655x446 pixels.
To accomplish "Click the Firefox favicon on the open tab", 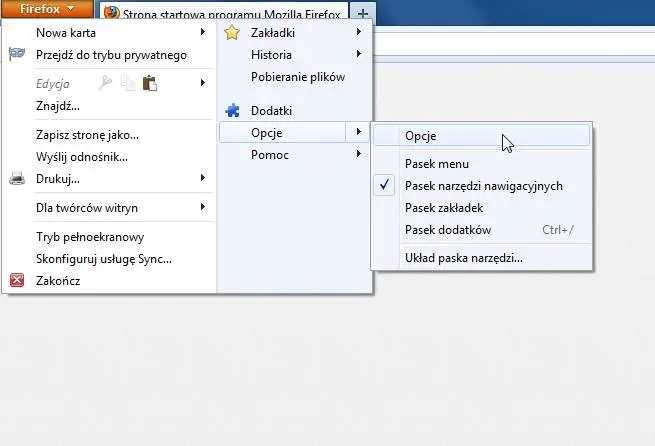I will click(111, 13).
